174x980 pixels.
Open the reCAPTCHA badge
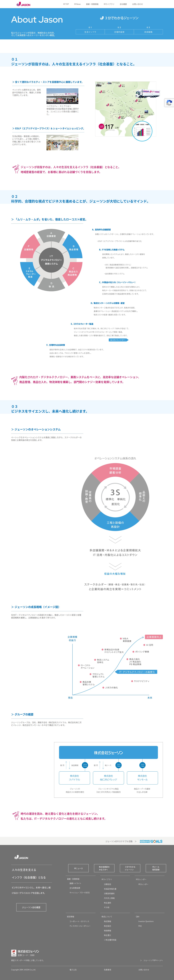pyautogui.click(x=169, y=103)
